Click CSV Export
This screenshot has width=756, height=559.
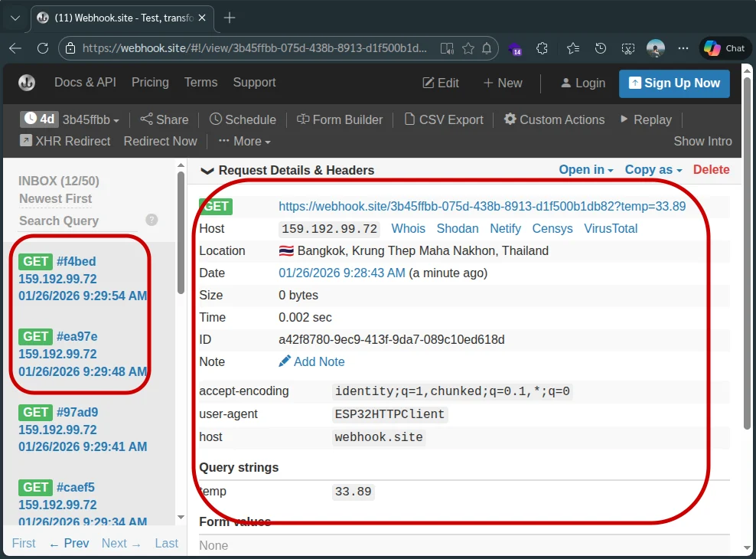(444, 119)
